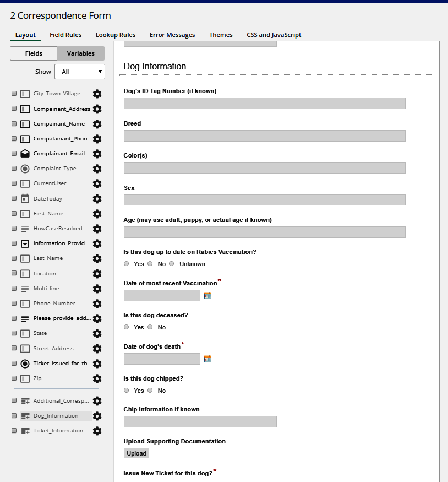Open calendar picker for dog's death date

point(207,359)
